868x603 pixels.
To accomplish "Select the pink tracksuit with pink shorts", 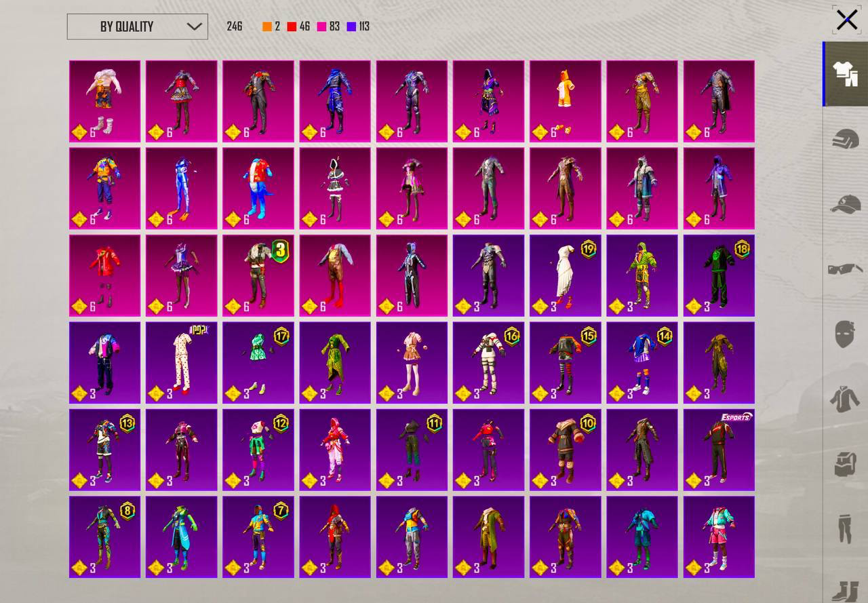I will pos(719,537).
